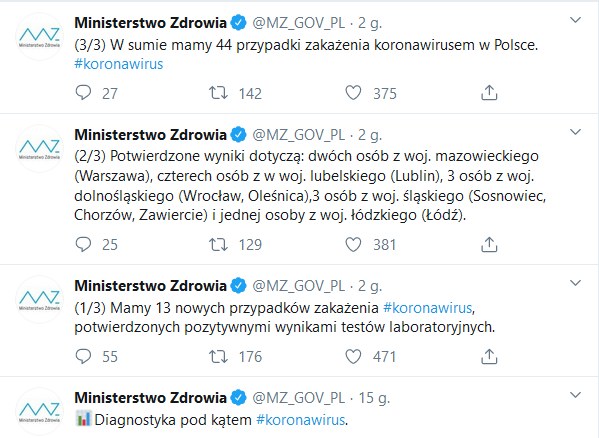Screen dimensions: 599x438
Task: Like the tweet with 471 likes
Action: click(x=353, y=356)
